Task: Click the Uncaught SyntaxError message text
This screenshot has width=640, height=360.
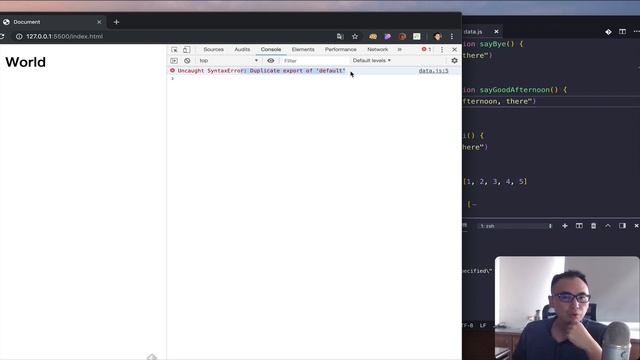Action: tap(261, 71)
